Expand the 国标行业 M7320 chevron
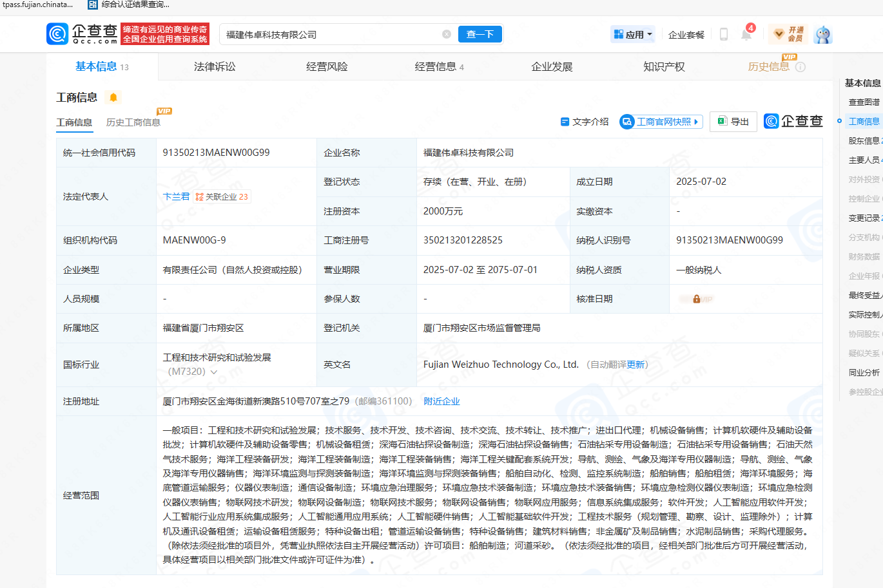 tap(214, 372)
